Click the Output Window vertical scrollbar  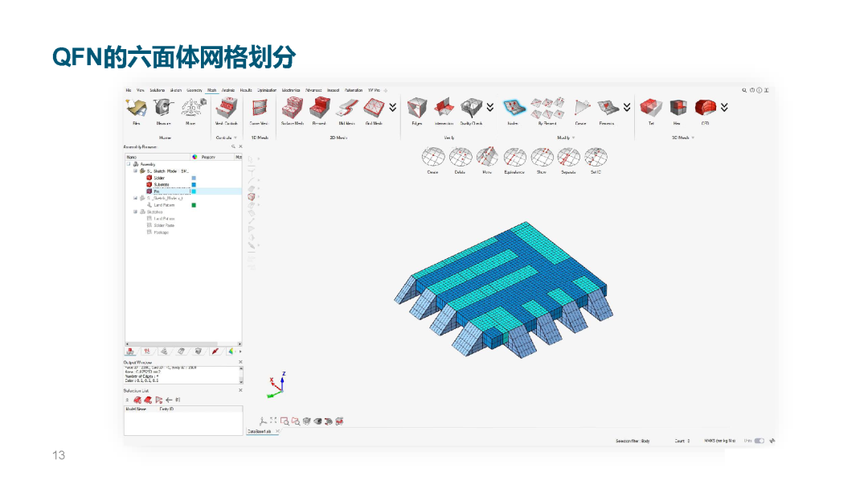241,376
